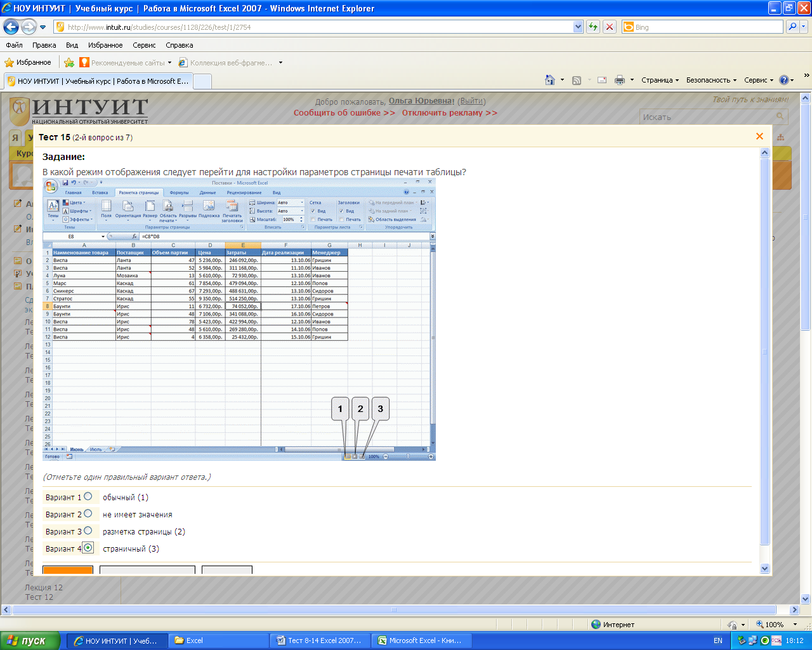Image resolution: width=812 pixels, height=650 pixels.
Task: Click the Отключить рекламу link
Action: [x=449, y=112]
